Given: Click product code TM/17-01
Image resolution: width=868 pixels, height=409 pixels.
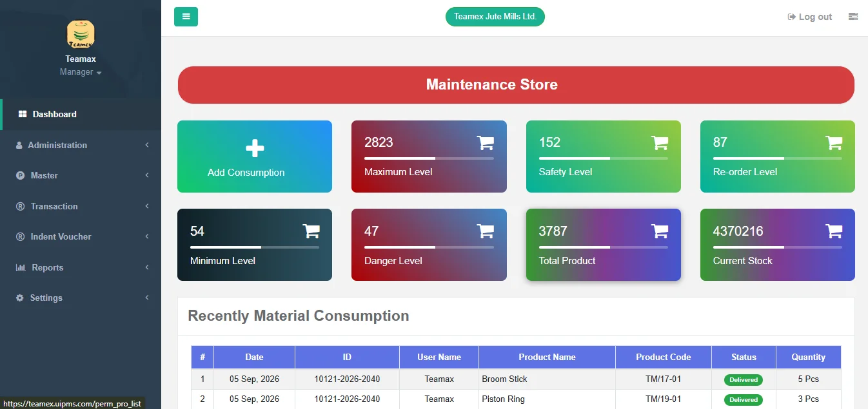Looking at the screenshot, I should [x=663, y=379].
